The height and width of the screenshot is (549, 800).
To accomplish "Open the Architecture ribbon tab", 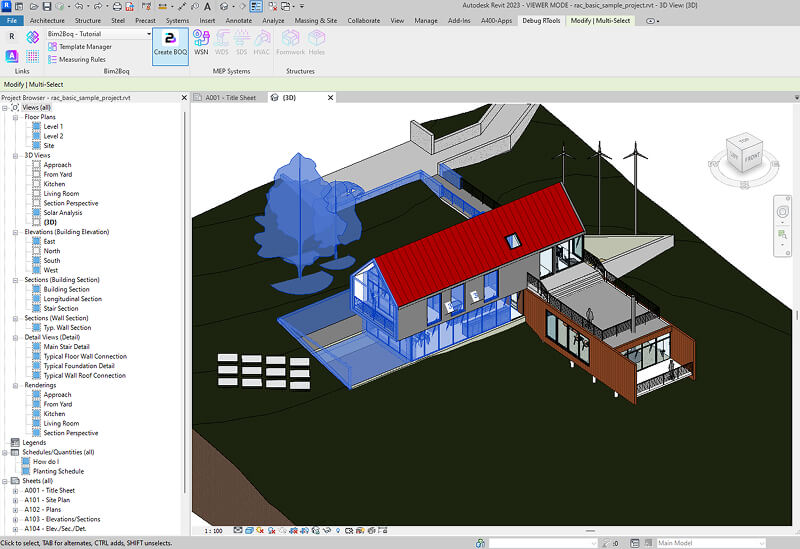I will (x=47, y=20).
